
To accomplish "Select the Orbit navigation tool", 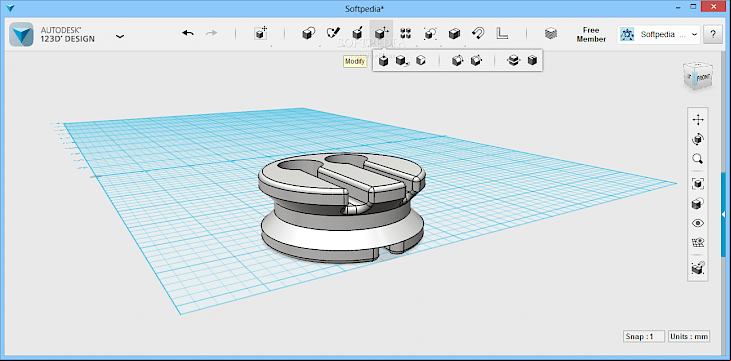I will pos(698,139).
